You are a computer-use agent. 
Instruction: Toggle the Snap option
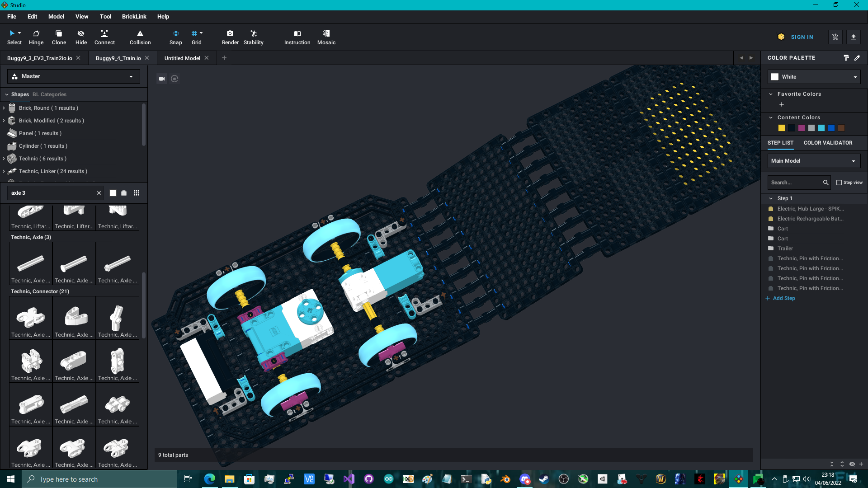click(175, 37)
